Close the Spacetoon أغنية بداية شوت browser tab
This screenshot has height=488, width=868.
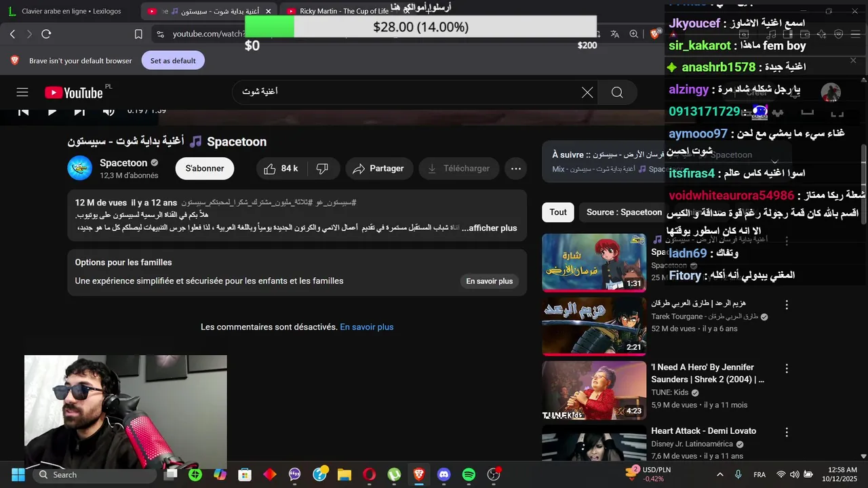[269, 11]
